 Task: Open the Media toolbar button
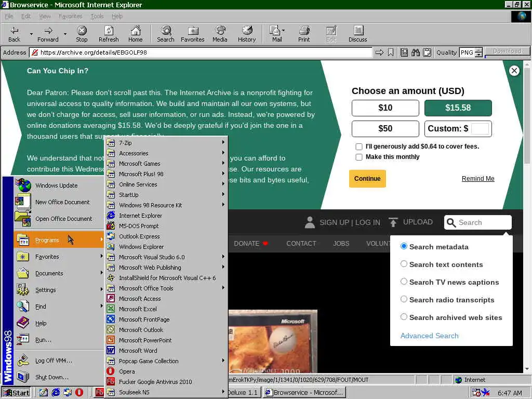coord(220,34)
